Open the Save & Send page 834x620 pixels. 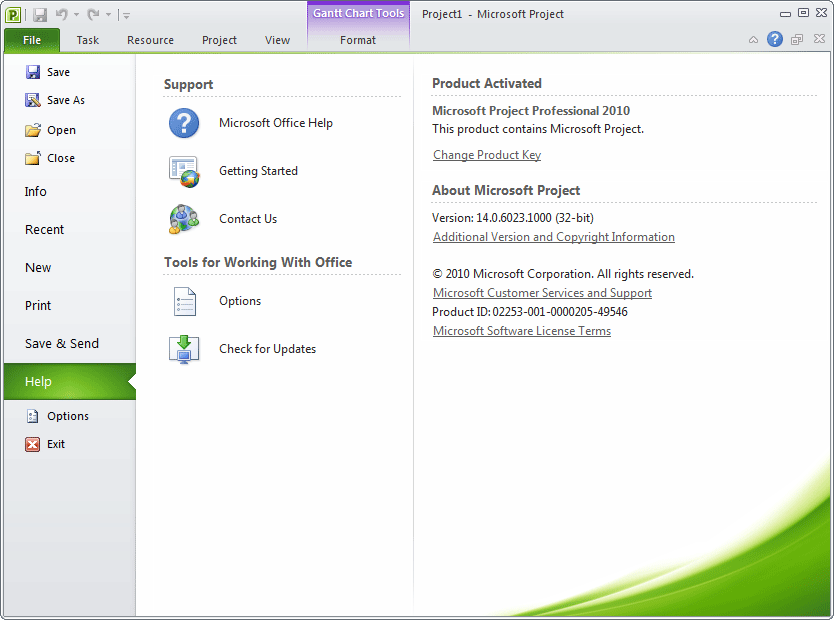(x=62, y=343)
